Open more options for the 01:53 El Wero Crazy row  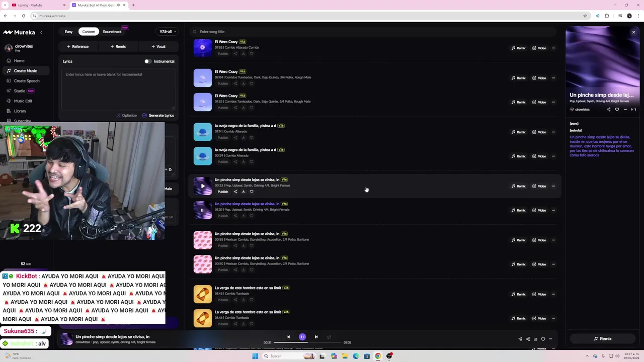click(553, 48)
